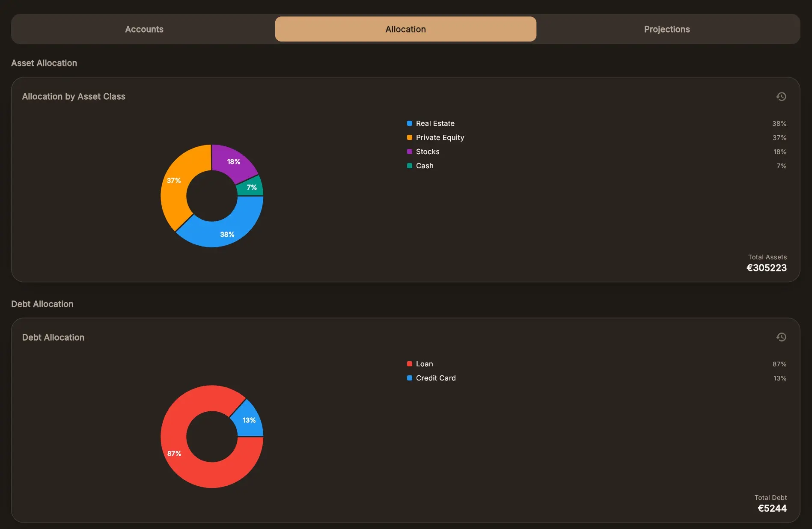The height and width of the screenshot is (529, 812).
Task: Open history icon in Debt Allocation card
Action: 781,337
